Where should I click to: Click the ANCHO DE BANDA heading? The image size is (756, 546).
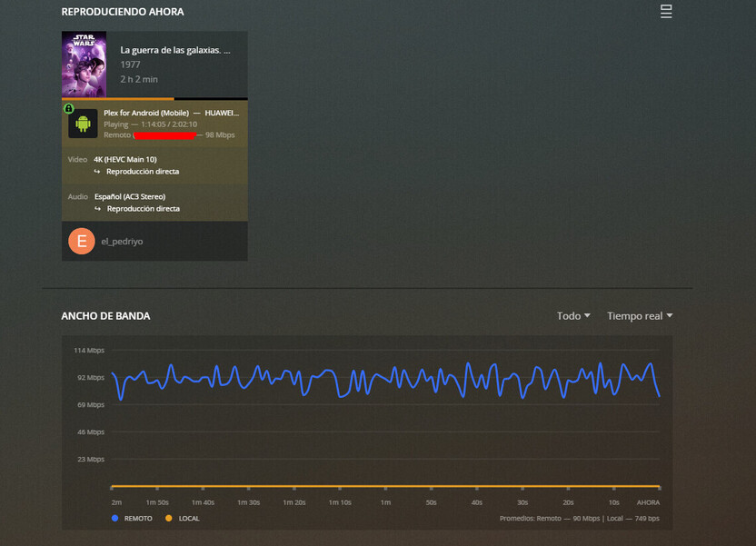tap(105, 316)
